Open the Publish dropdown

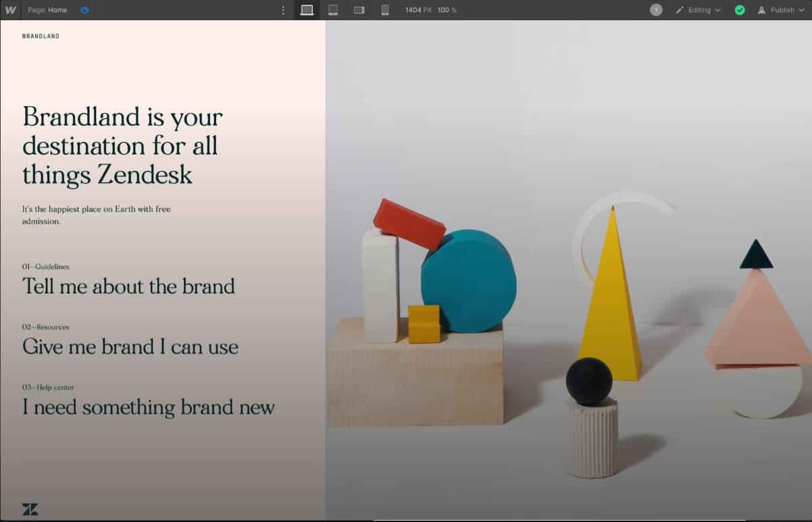(781, 10)
